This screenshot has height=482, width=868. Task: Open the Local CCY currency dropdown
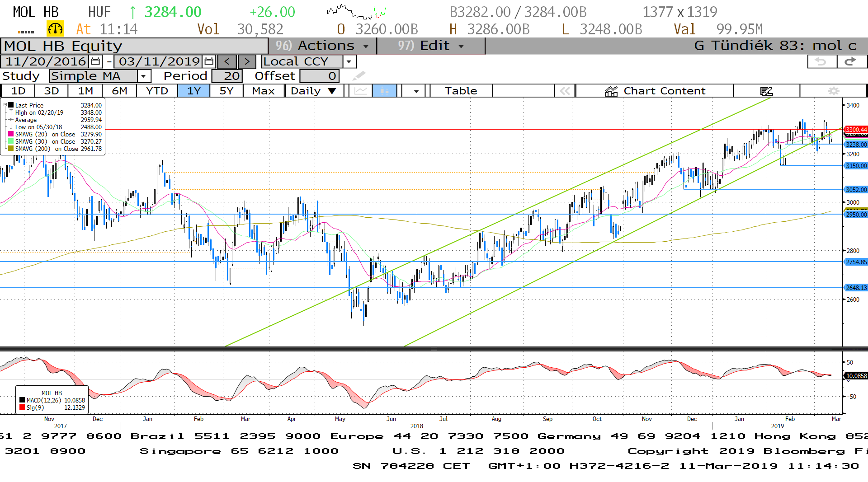point(349,61)
